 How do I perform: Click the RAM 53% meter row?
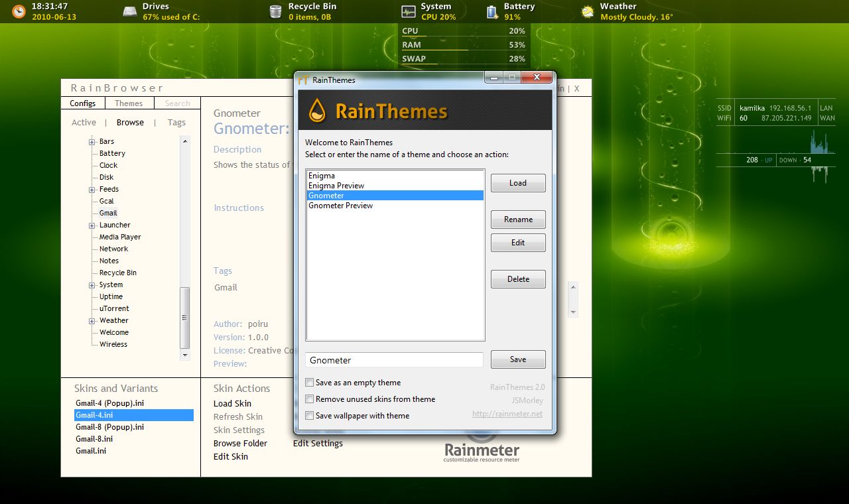(464, 45)
